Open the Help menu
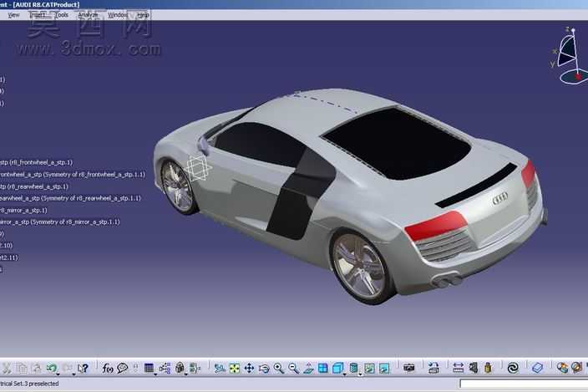588x392 pixels. tap(143, 15)
